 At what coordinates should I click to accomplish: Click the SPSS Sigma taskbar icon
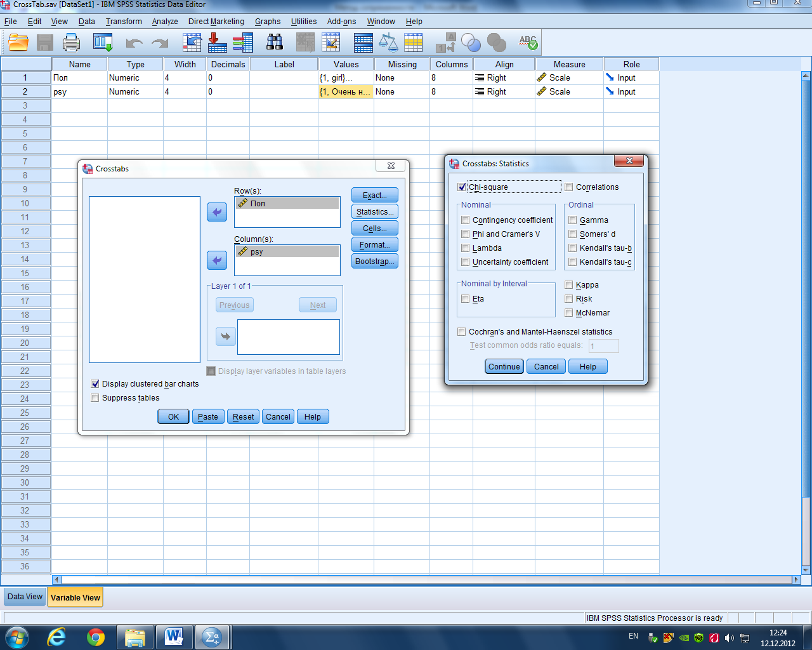click(x=212, y=637)
